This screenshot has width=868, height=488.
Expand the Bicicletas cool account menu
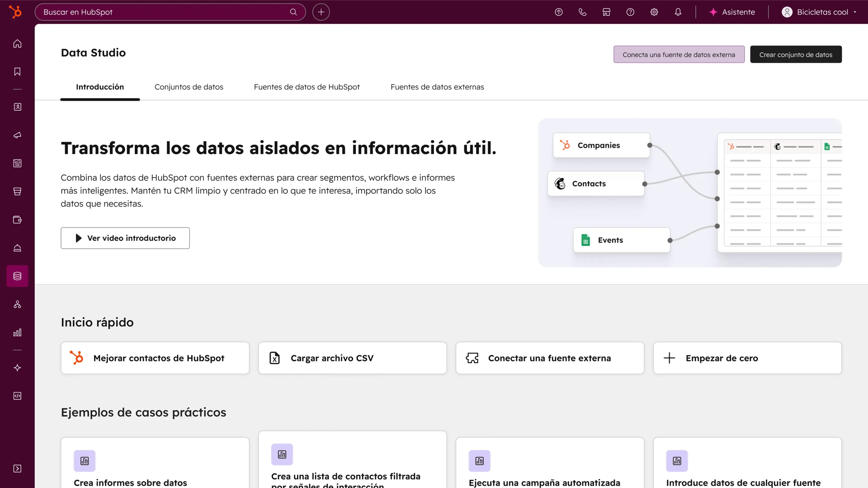818,12
